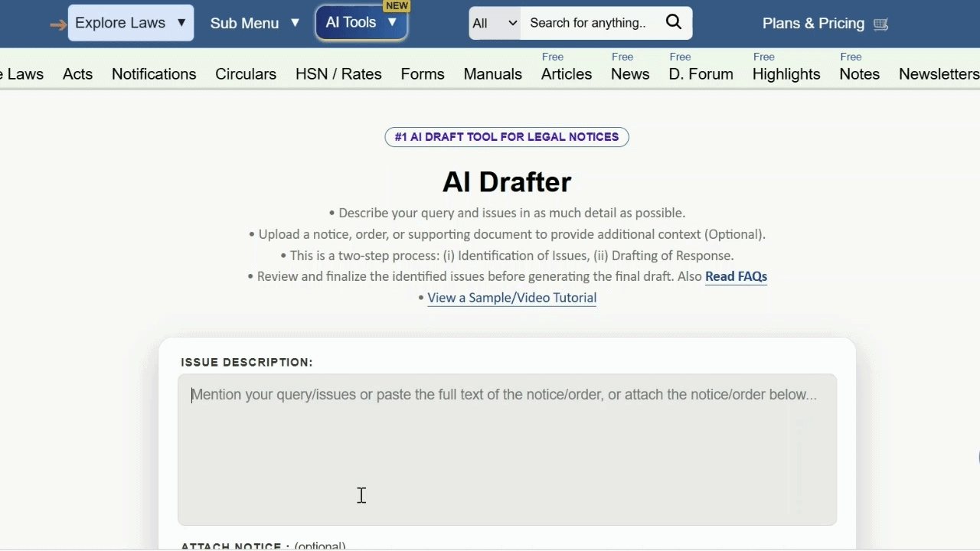Open the All search category selector
The image size is (980, 551).
tap(495, 23)
